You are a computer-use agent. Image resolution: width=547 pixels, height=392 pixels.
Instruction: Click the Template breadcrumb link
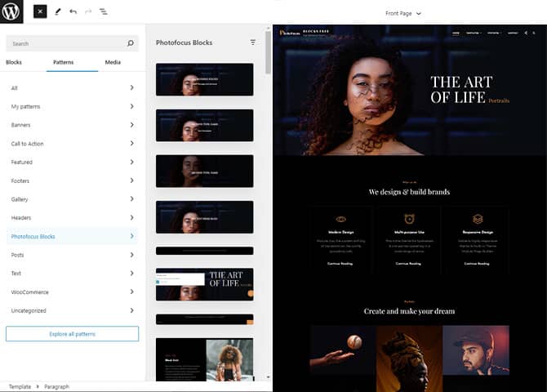click(x=20, y=386)
